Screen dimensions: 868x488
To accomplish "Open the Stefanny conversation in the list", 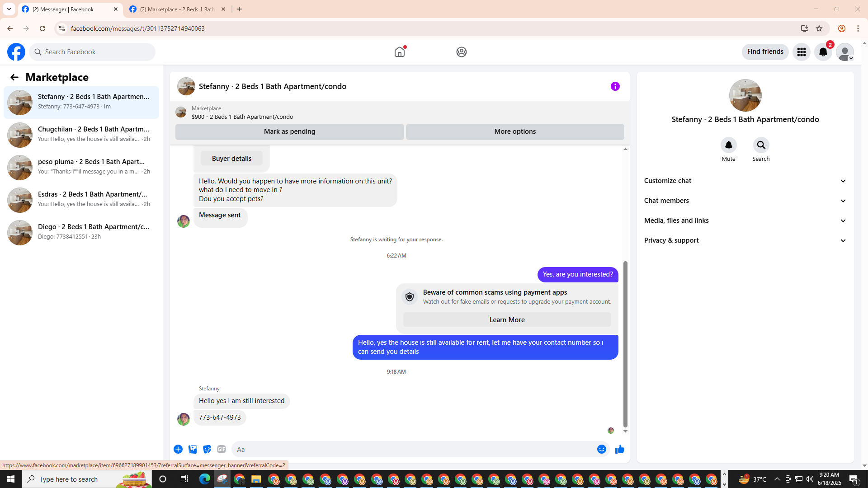I will [x=81, y=103].
